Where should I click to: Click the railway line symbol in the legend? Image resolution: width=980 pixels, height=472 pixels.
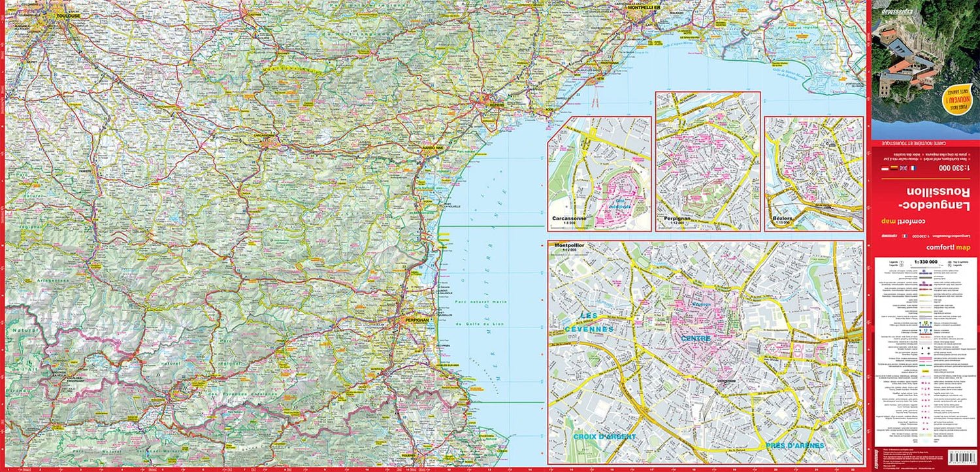926,316
